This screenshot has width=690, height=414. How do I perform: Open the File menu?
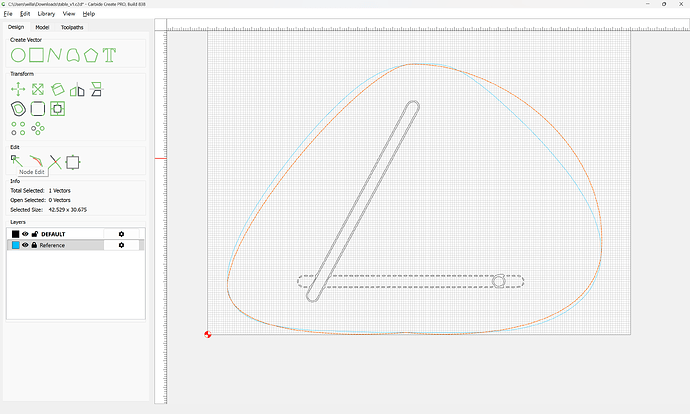[x=8, y=14]
